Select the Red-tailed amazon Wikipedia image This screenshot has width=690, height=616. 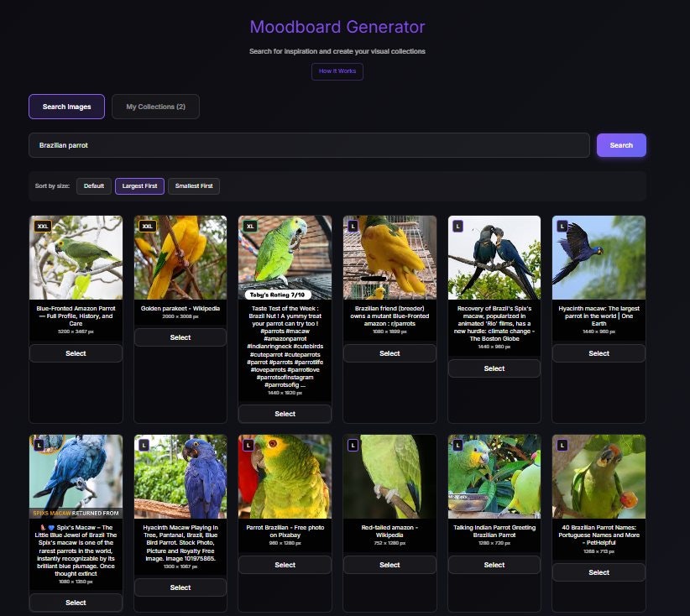389,565
